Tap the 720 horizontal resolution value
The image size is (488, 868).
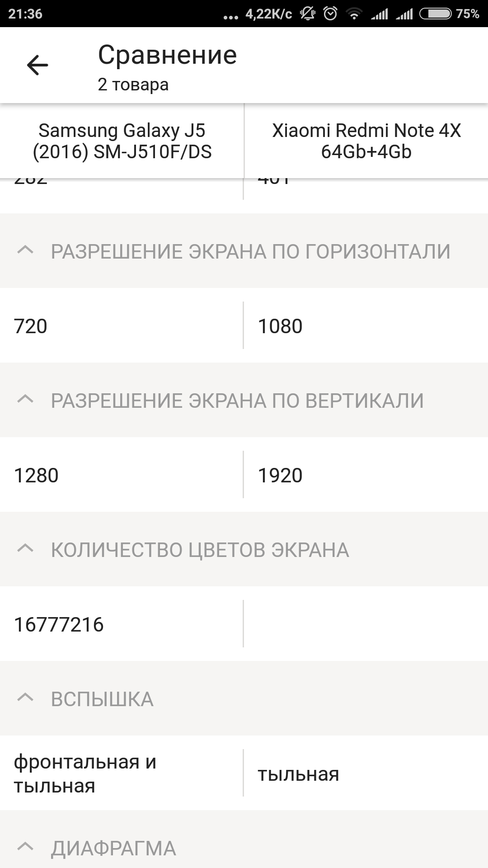pyautogui.click(x=31, y=326)
